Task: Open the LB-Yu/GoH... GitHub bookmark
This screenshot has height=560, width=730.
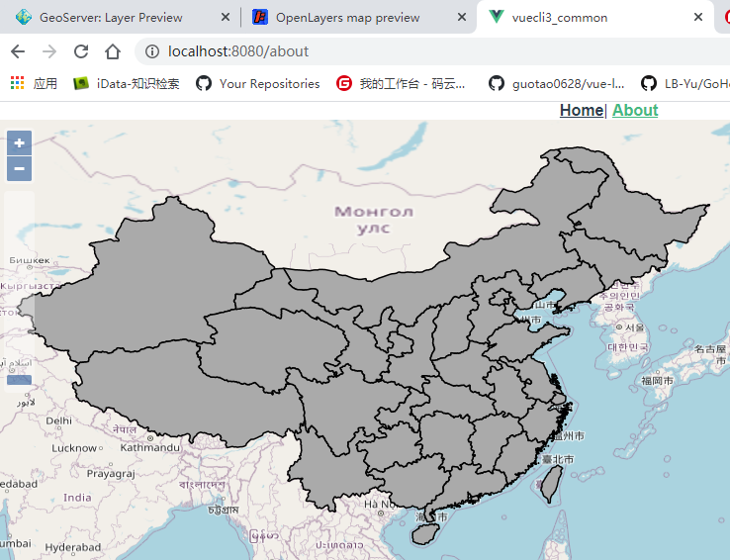Action: [x=684, y=83]
